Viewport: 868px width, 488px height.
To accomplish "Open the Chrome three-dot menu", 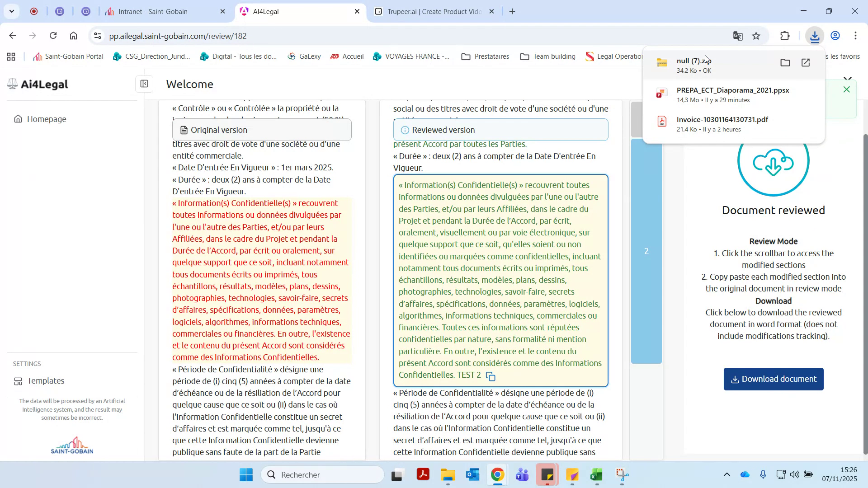I will point(855,36).
